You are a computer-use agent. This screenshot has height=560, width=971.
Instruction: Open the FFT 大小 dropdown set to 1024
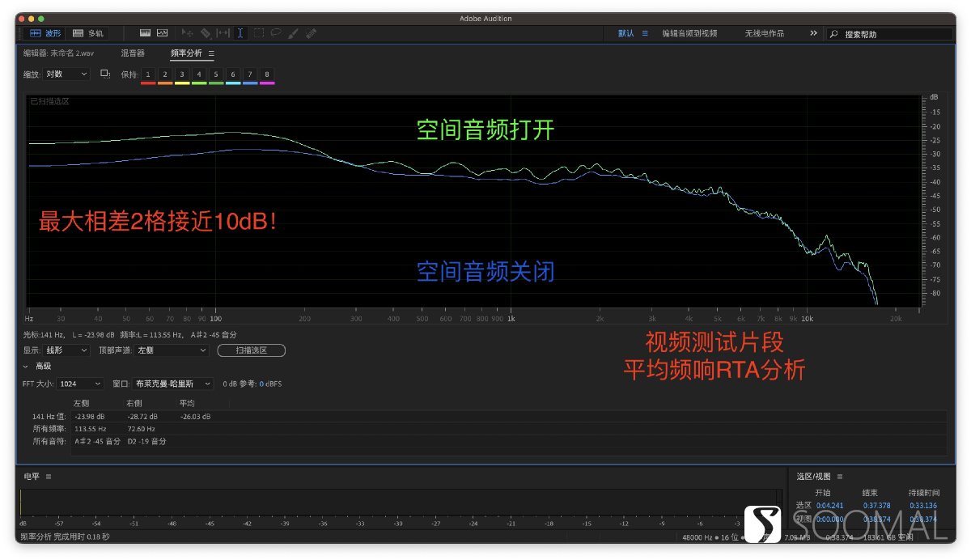coord(78,384)
